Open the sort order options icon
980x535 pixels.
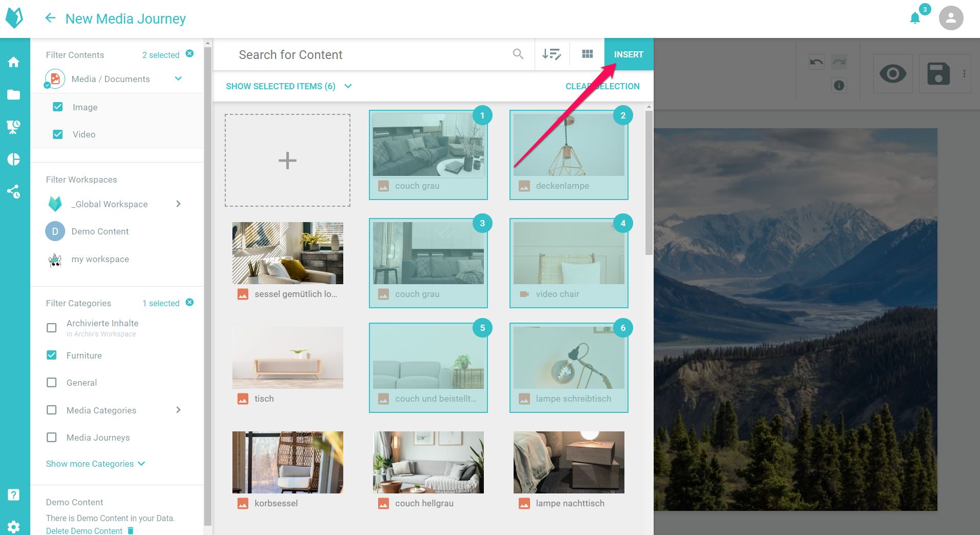pos(552,54)
